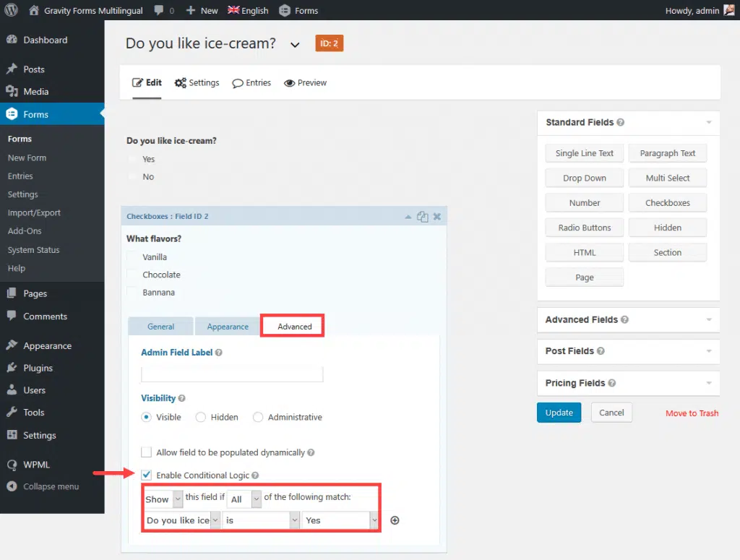Click the Move to Trash link
The height and width of the screenshot is (560, 740).
[x=692, y=413]
